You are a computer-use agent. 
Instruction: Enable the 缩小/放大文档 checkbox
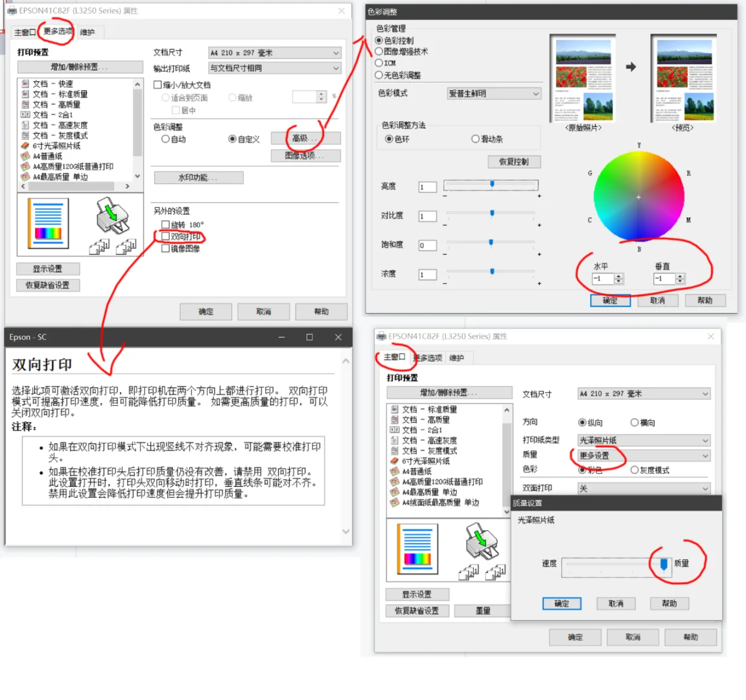[157, 85]
